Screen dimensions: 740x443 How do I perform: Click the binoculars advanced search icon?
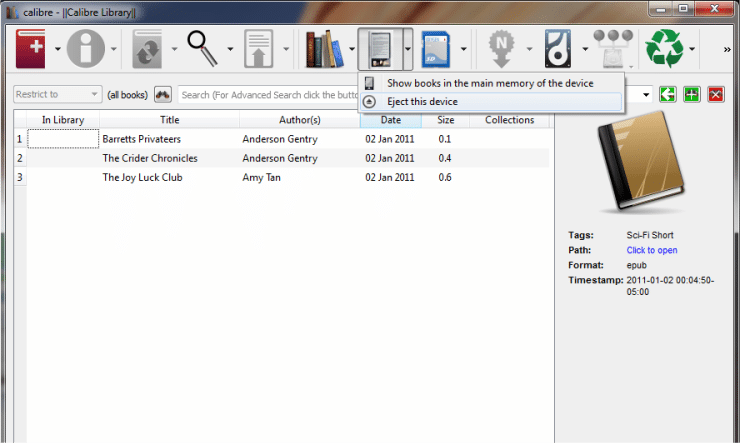tap(163, 95)
